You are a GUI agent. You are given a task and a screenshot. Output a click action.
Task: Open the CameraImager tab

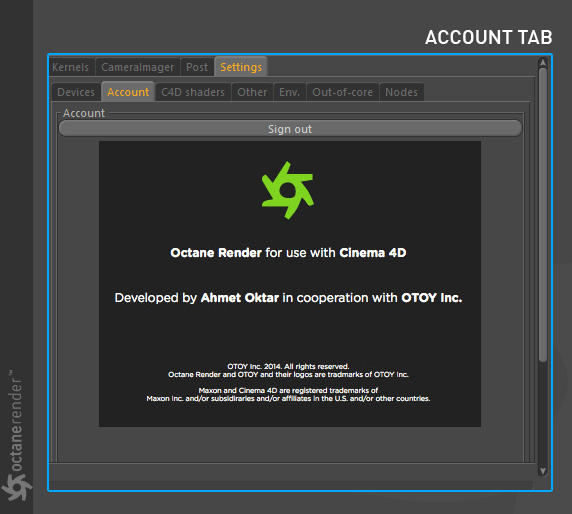[x=138, y=67]
